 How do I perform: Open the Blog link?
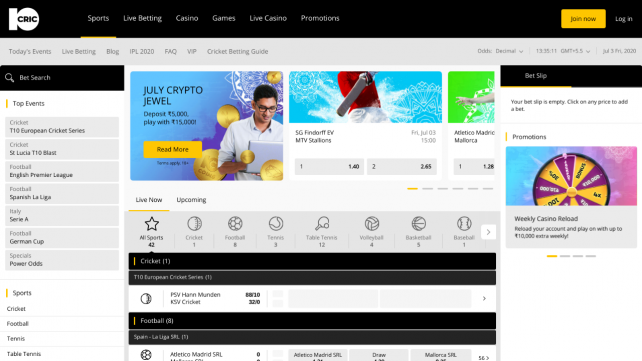click(x=113, y=52)
